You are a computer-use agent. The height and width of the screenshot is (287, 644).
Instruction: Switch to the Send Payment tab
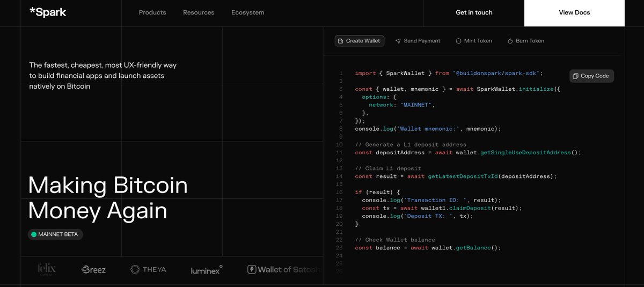pyautogui.click(x=418, y=41)
